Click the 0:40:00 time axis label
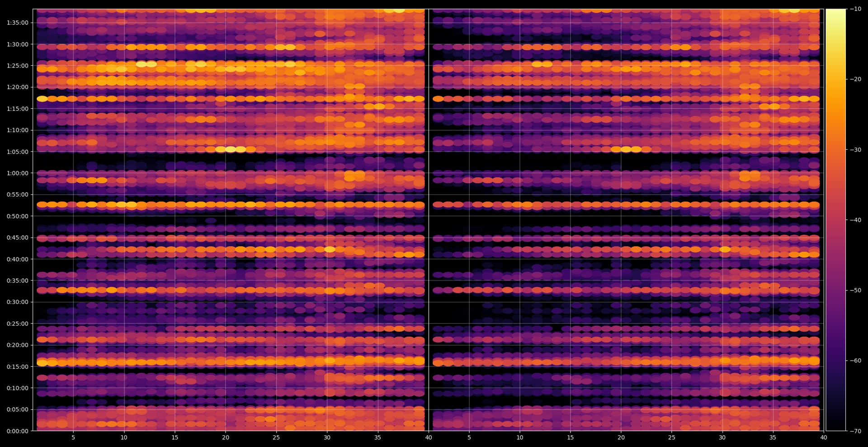868x447 pixels. 18,259
